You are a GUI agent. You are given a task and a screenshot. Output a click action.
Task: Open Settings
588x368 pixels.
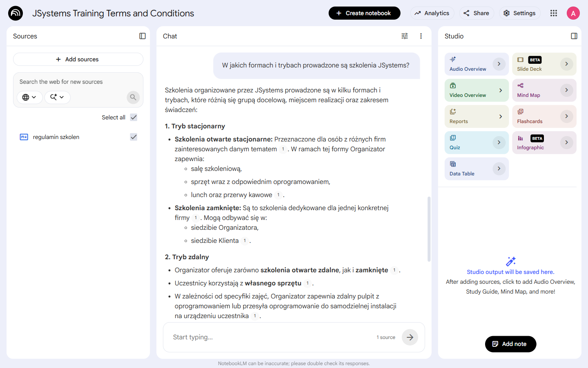pyautogui.click(x=519, y=13)
